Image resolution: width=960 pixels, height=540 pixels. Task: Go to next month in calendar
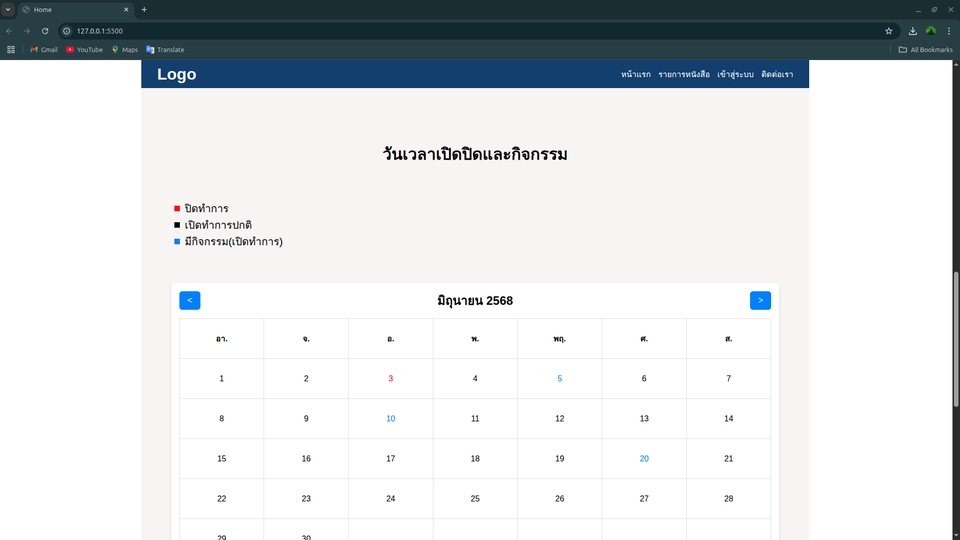tap(760, 301)
